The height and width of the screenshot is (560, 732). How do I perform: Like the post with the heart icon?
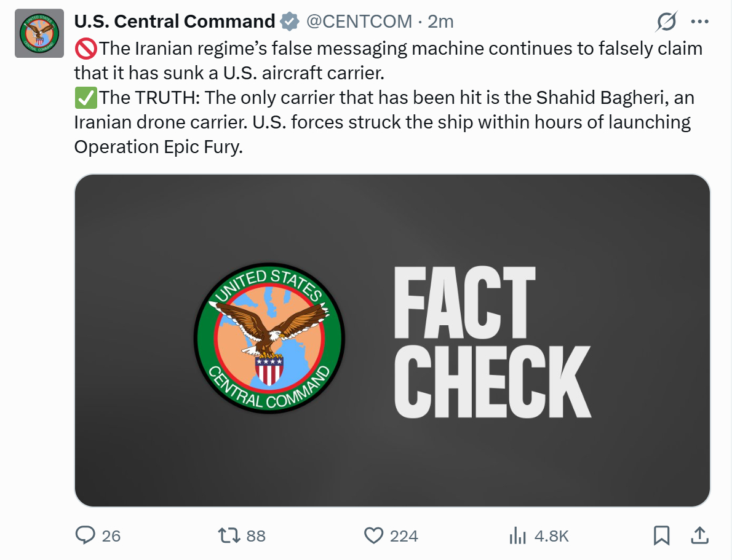click(x=373, y=536)
